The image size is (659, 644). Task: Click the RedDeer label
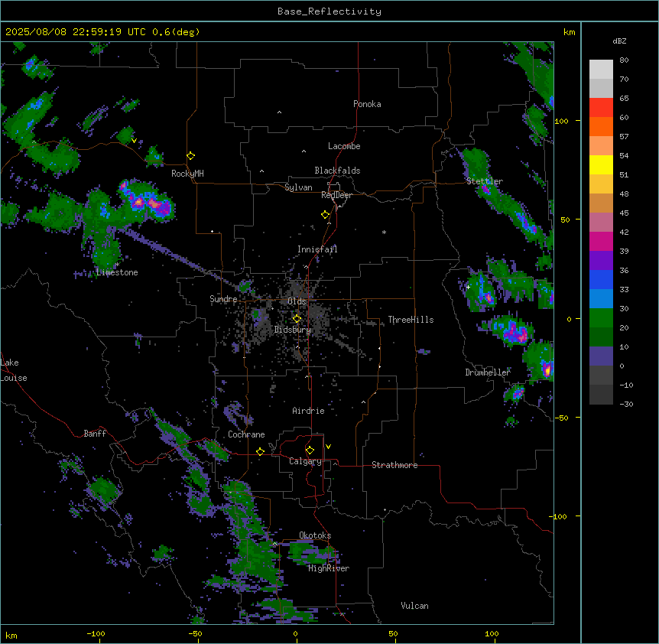(336, 195)
